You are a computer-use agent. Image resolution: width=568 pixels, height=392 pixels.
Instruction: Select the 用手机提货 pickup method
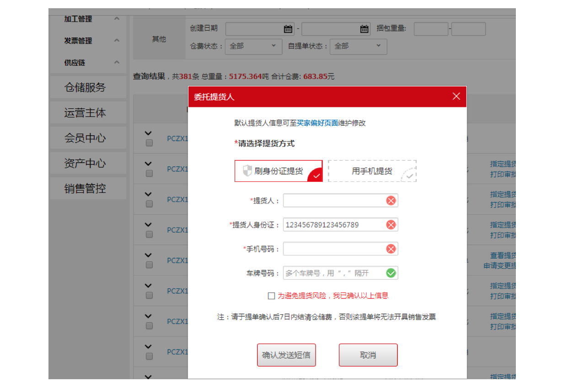tap(372, 171)
